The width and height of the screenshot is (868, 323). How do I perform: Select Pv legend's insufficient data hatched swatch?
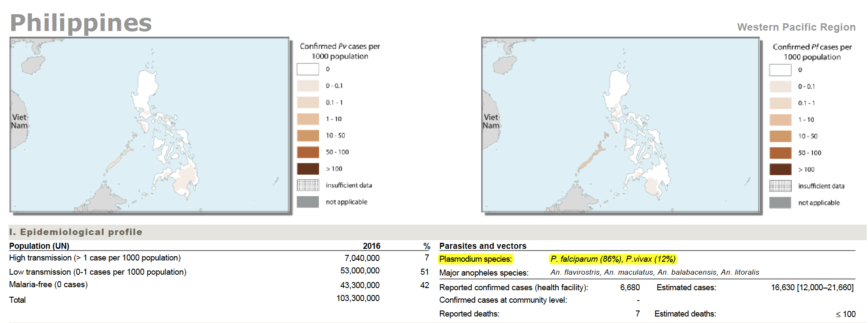pyautogui.click(x=308, y=185)
